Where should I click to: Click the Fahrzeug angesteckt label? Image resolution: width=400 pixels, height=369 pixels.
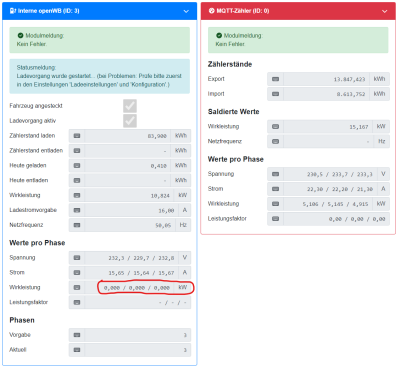(36, 106)
